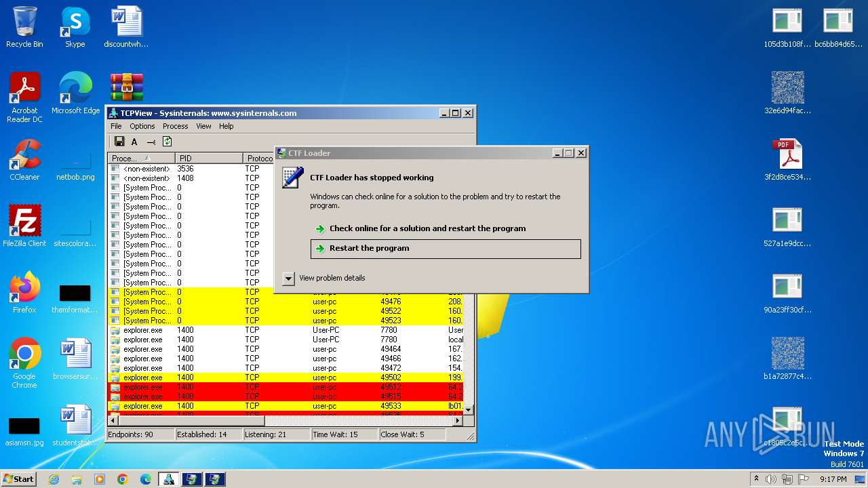The width and height of the screenshot is (868, 488).
Task: Toggle the 'A' resolve addresses toolbar icon
Action: (x=134, y=142)
